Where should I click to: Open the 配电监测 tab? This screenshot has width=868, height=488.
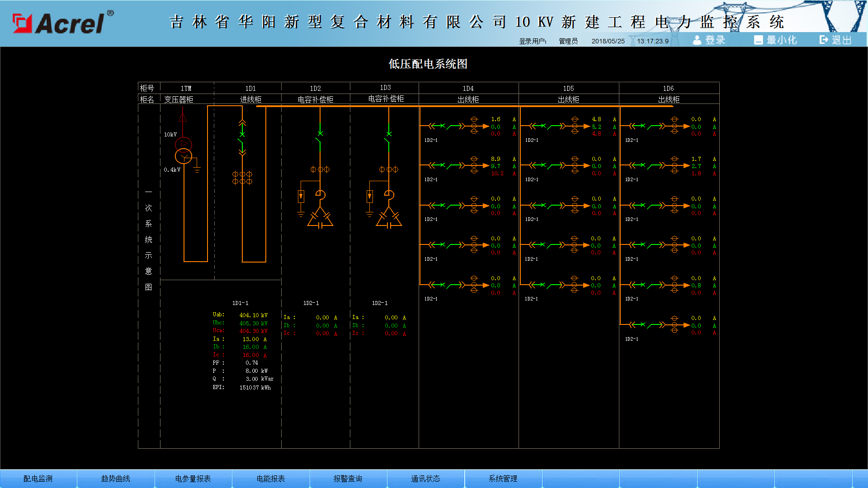tap(38, 479)
